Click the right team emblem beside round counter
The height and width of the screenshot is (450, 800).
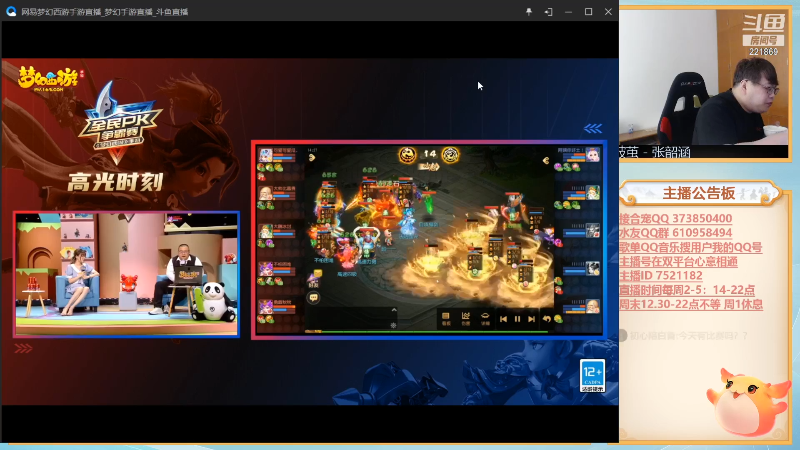[451, 155]
